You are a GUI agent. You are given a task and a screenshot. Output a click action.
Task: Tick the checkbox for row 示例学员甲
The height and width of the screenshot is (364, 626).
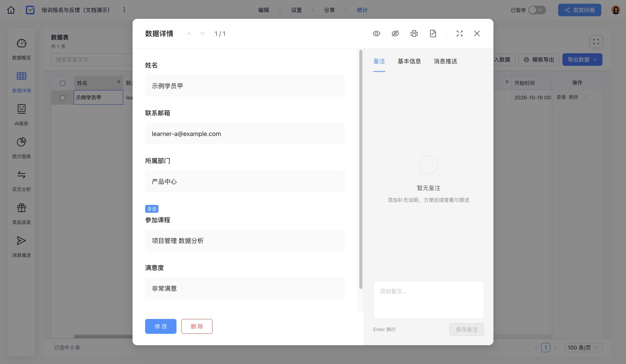[x=62, y=98]
